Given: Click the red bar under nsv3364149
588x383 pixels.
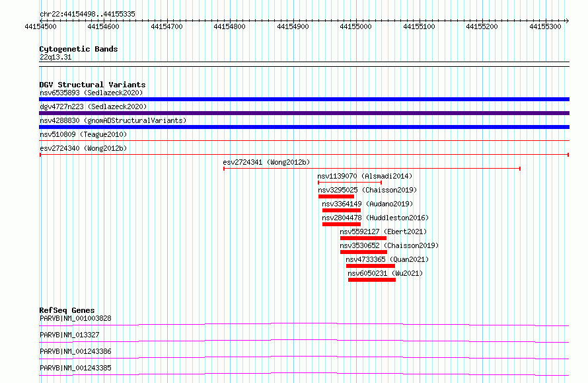Looking at the screenshot, I should (342, 210).
